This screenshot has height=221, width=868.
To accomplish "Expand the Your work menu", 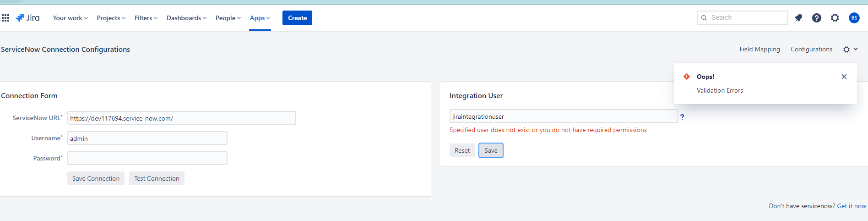I will pos(71,18).
